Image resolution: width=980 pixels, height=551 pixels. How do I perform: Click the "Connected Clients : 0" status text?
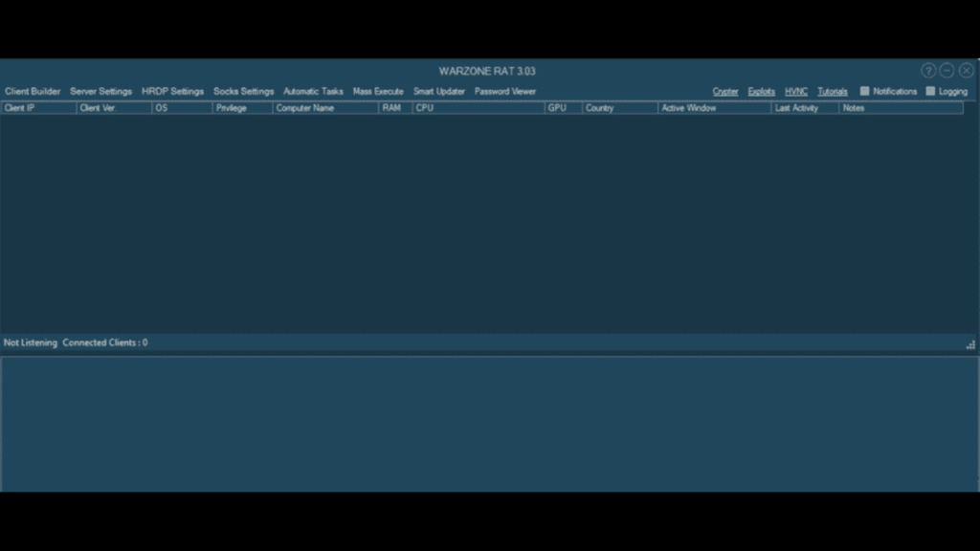[x=105, y=342]
